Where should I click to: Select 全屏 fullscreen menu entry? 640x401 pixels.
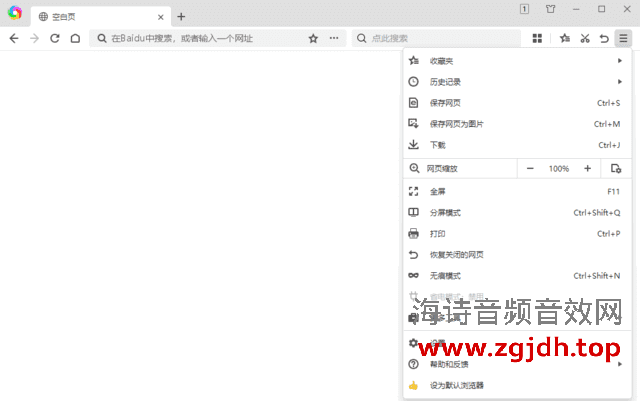click(x=517, y=192)
